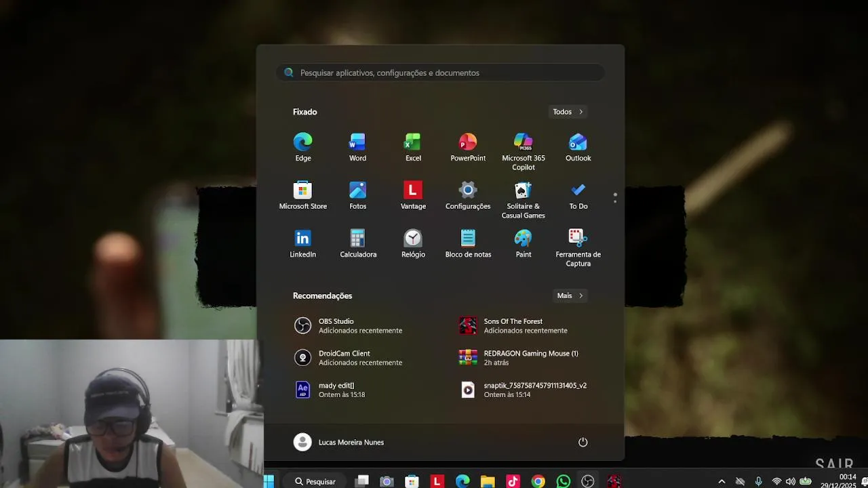868x488 pixels.
Task: Open the To Do app
Action: point(578,196)
